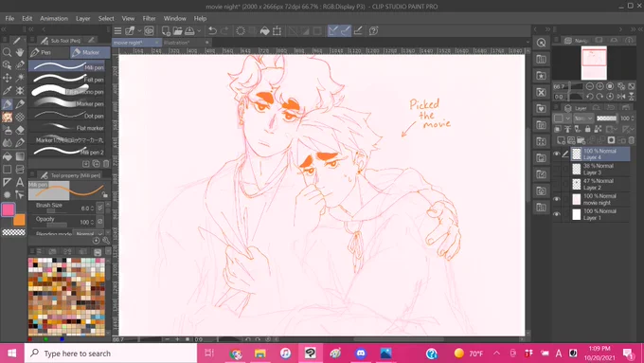
Task: Click the Windows search box
Action: pyautogui.click(x=111, y=354)
